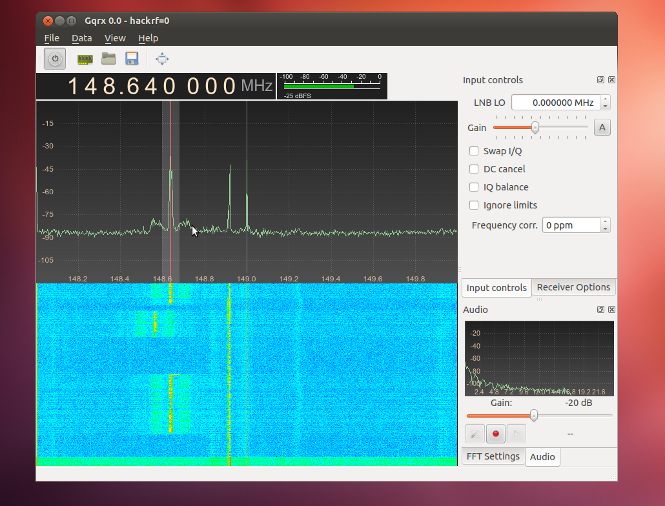Click the load settings folder icon
The height and width of the screenshot is (506, 665).
108,60
